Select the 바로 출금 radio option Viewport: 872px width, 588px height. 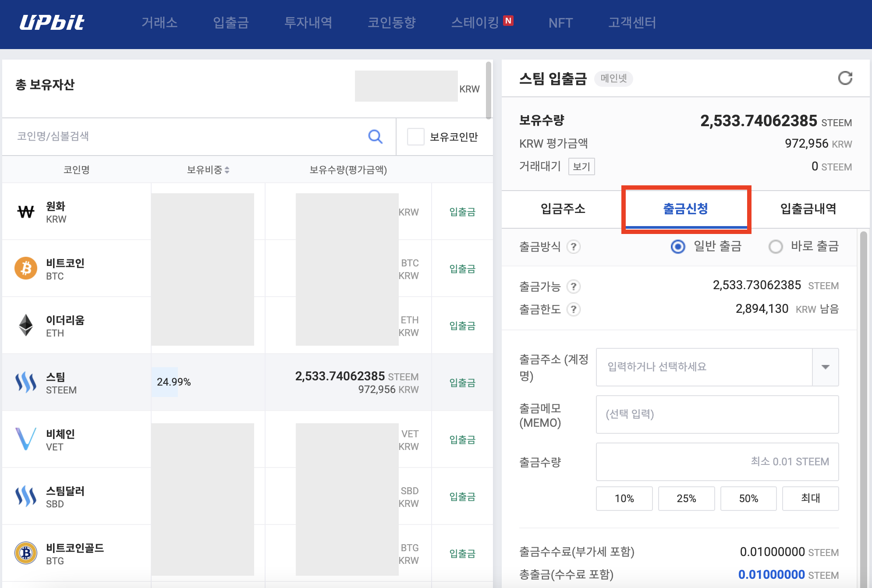point(776,247)
